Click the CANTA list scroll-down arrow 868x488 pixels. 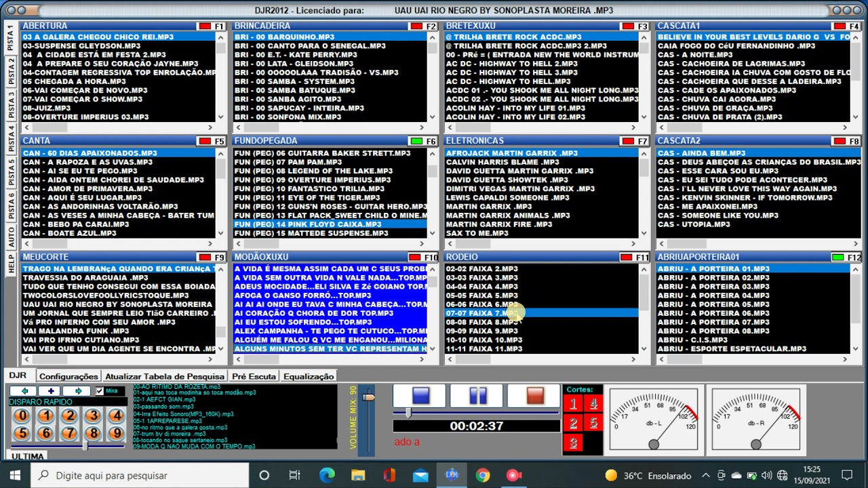pos(221,232)
